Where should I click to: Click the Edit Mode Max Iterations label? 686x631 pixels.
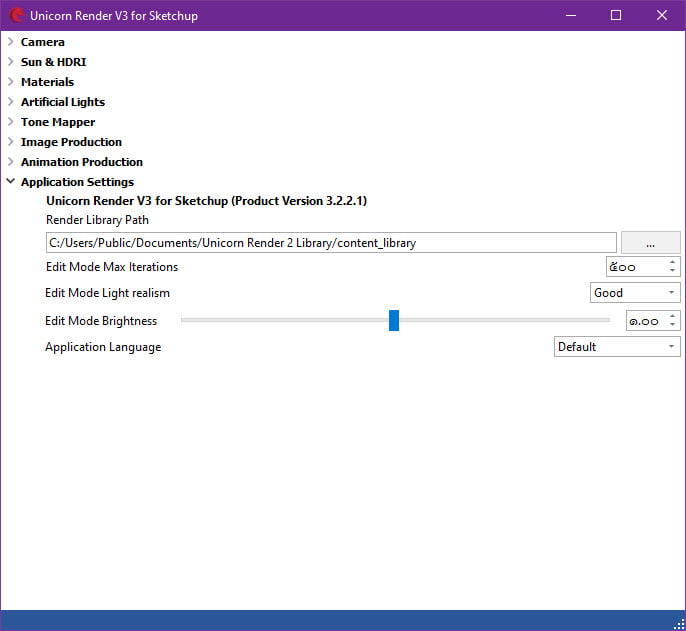pos(112,267)
